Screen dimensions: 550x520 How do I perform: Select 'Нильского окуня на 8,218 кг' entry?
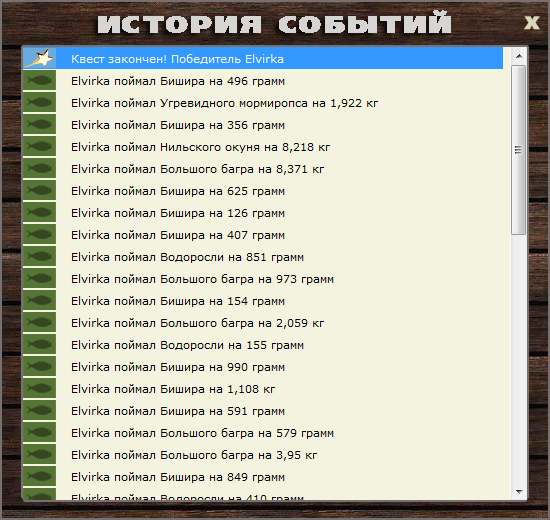coord(263,147)
